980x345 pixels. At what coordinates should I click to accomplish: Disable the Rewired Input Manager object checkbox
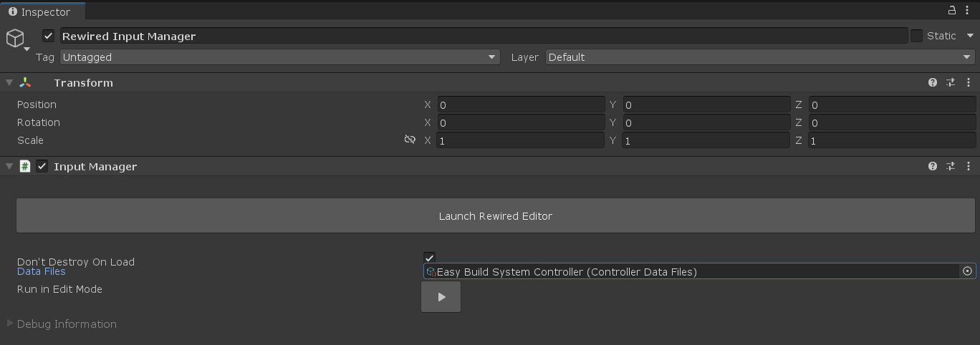49,36
